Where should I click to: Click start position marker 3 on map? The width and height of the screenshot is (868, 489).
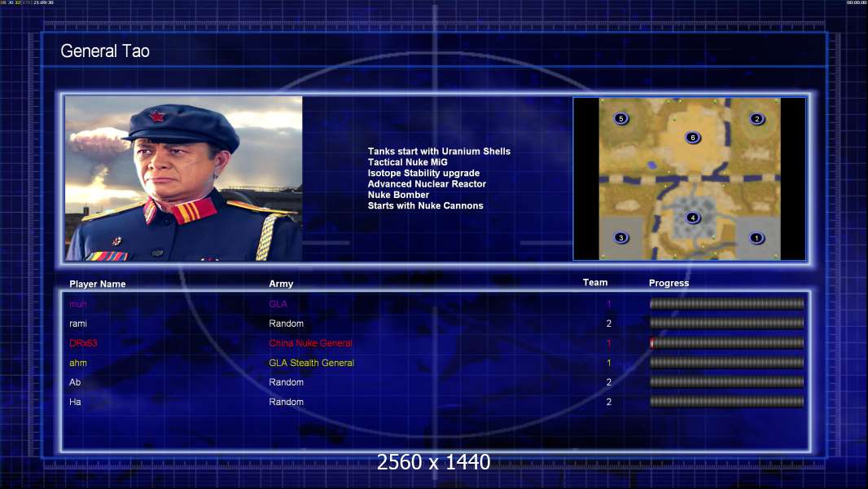click(x=621, y=238)
